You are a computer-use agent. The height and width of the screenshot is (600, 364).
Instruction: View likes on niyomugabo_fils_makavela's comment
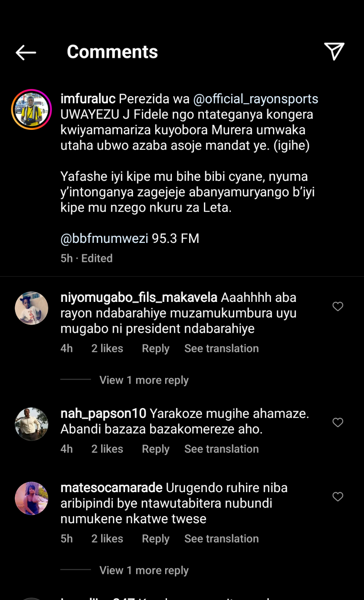click(x=107, y=348)
